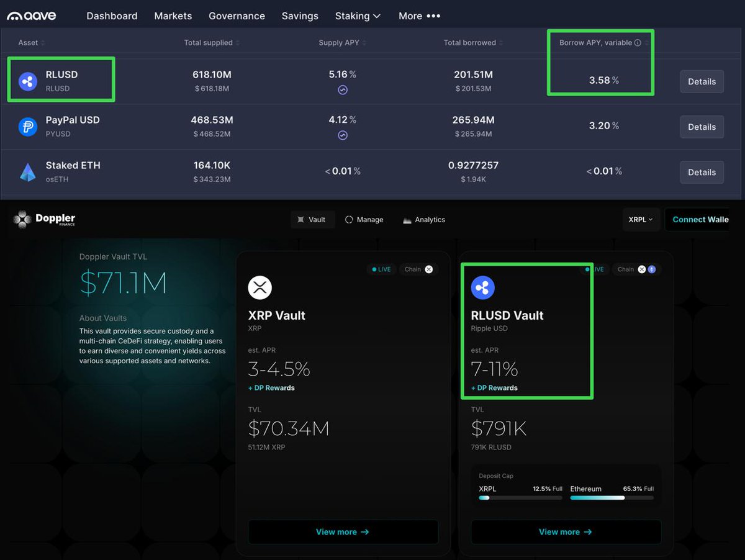The width and height of the screenshot is (745, 560).
Task: Click the RLUSD supply APY incentive icon
Action: [x=343, y=90]
